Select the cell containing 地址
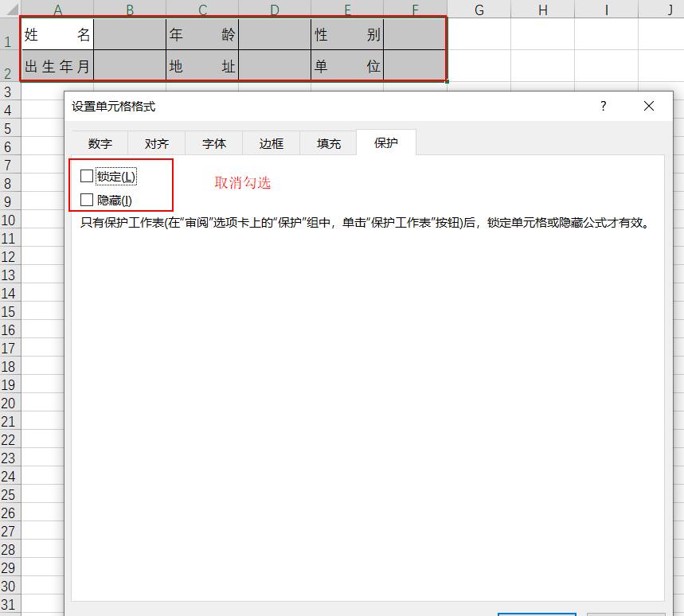The height and width of the screenshot is (616, 684). click(x=202, y=65)
